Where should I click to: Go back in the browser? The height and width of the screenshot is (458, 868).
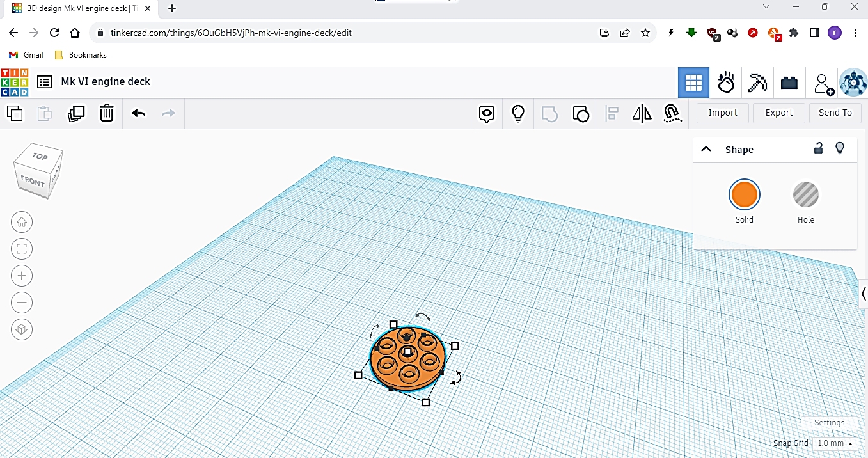(x=13, y=33)
